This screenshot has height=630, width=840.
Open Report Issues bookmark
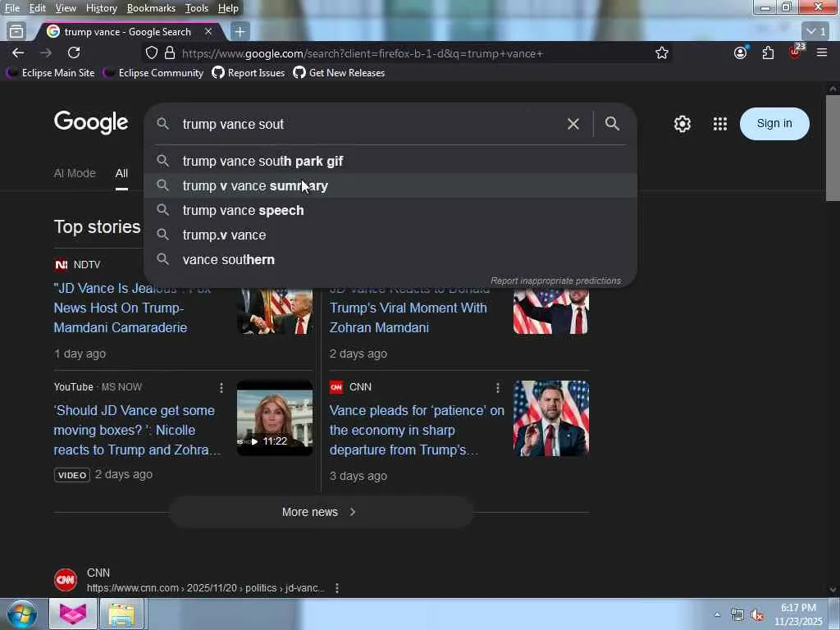248,73
